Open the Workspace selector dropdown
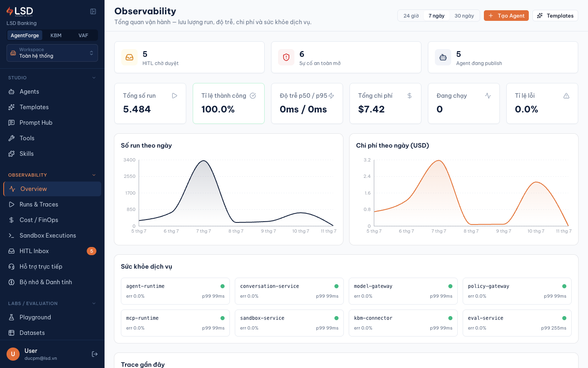The width and height of the screenshot is (588, 368). [x=52, y=53]
